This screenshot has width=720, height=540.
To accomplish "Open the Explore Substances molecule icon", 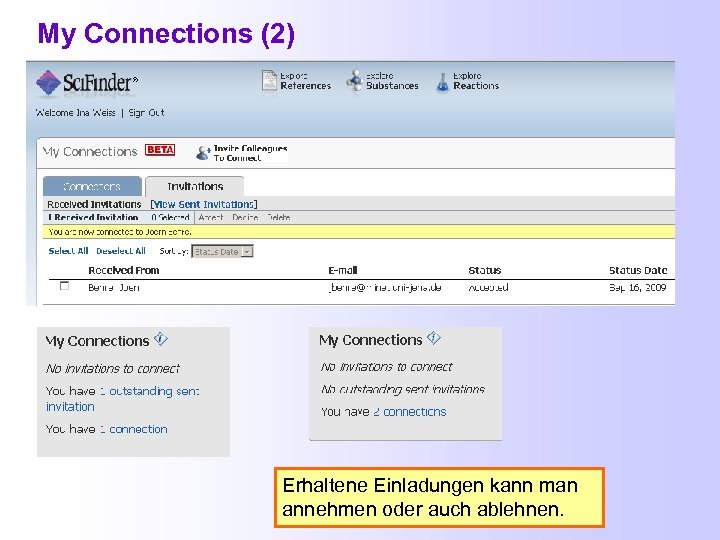I will click(354, 81).
